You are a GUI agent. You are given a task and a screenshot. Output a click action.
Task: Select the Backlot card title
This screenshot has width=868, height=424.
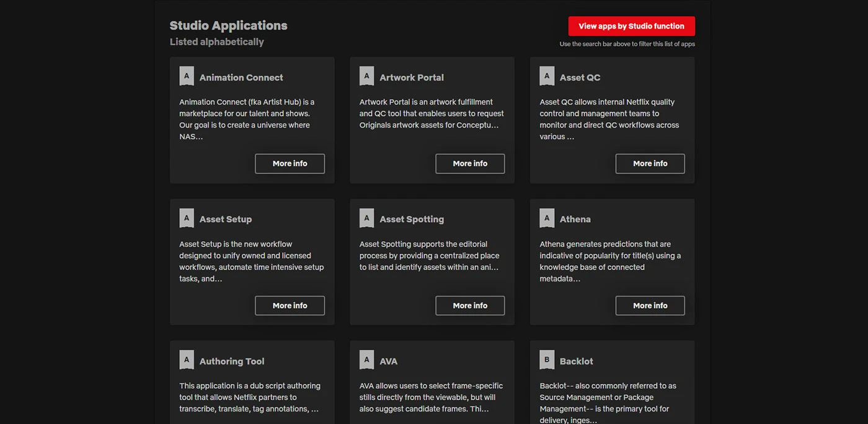point(576,361)
